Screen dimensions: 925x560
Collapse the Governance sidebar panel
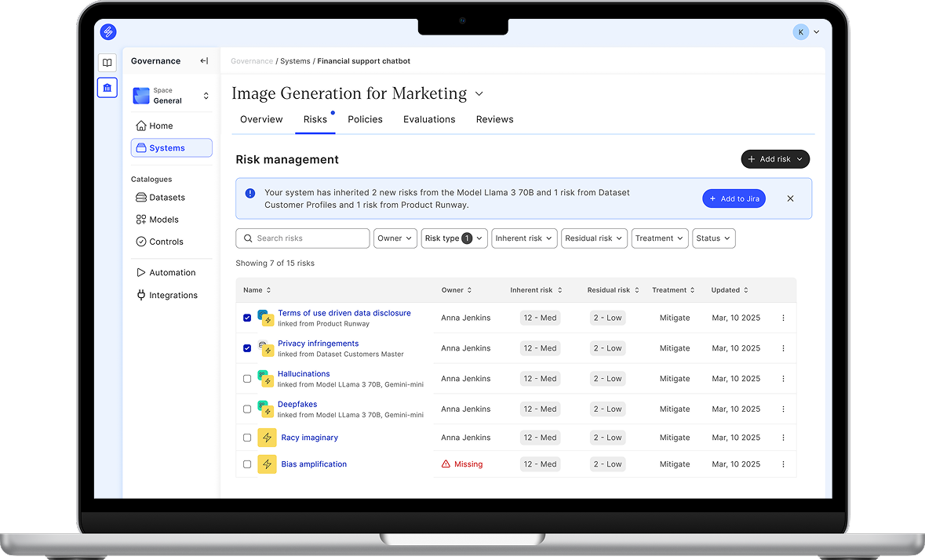coord(204,61)
